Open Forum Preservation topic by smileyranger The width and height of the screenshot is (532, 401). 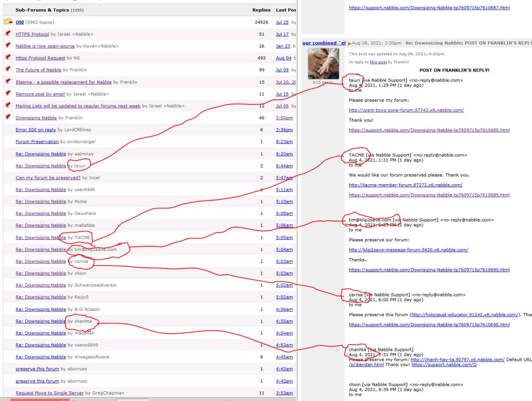click(x=37, y=142)
